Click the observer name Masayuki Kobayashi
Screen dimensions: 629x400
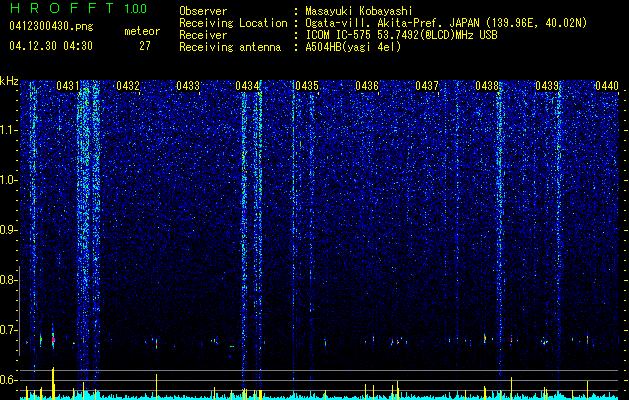pyautogui.click(x=359, y=11)
